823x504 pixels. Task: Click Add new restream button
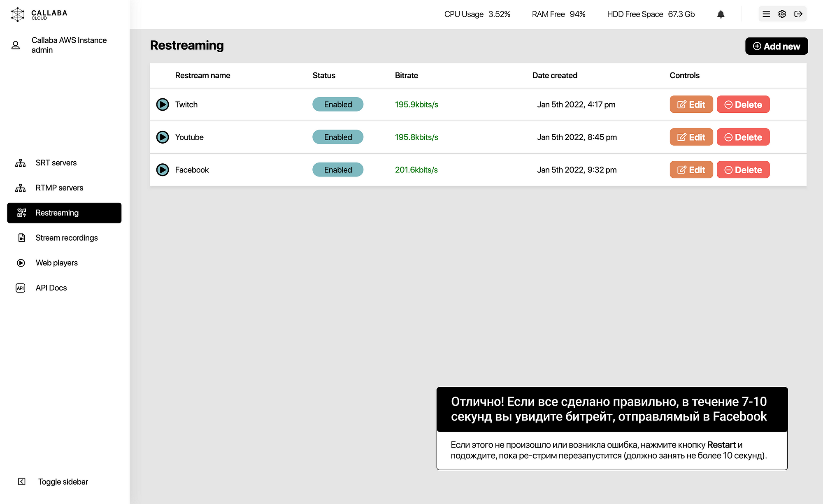[777, 46]
